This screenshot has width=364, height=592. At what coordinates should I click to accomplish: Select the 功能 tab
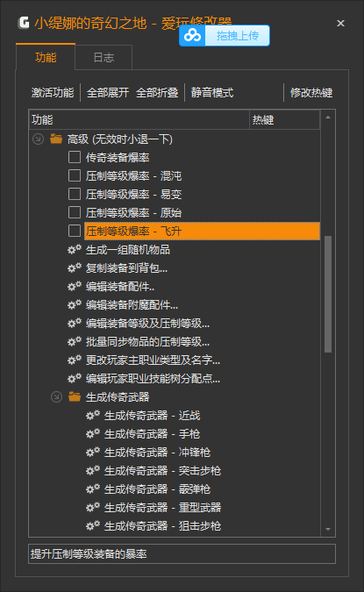pyautogui.click(x=46, y=57)
